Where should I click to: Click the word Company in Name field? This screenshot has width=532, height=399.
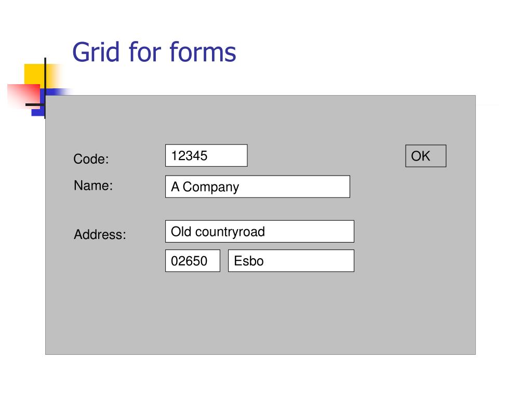211,187
